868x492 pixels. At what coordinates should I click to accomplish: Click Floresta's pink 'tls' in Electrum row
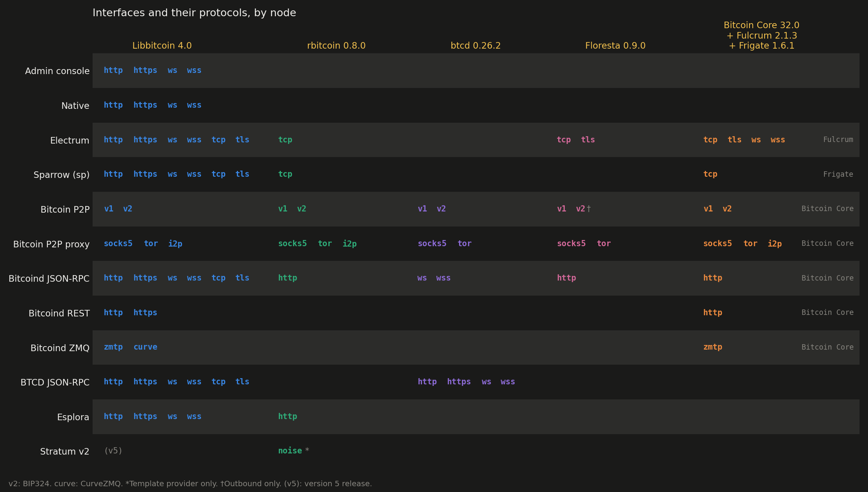[588, 140]
